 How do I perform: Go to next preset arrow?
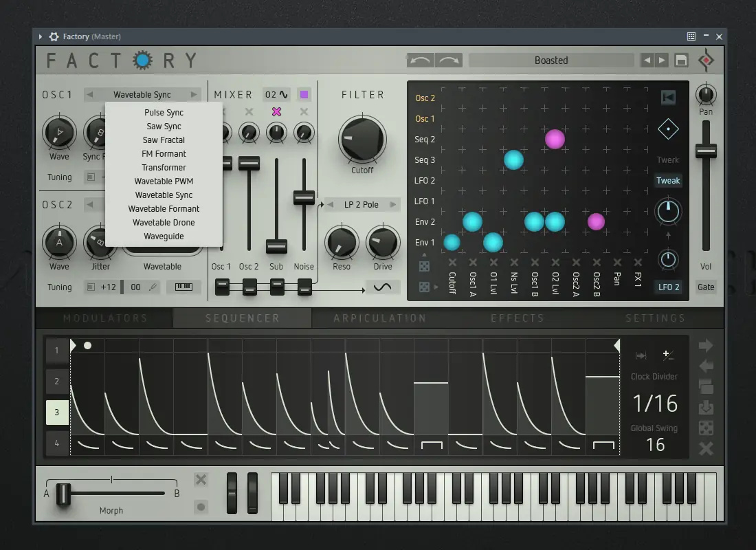point(662,60)
